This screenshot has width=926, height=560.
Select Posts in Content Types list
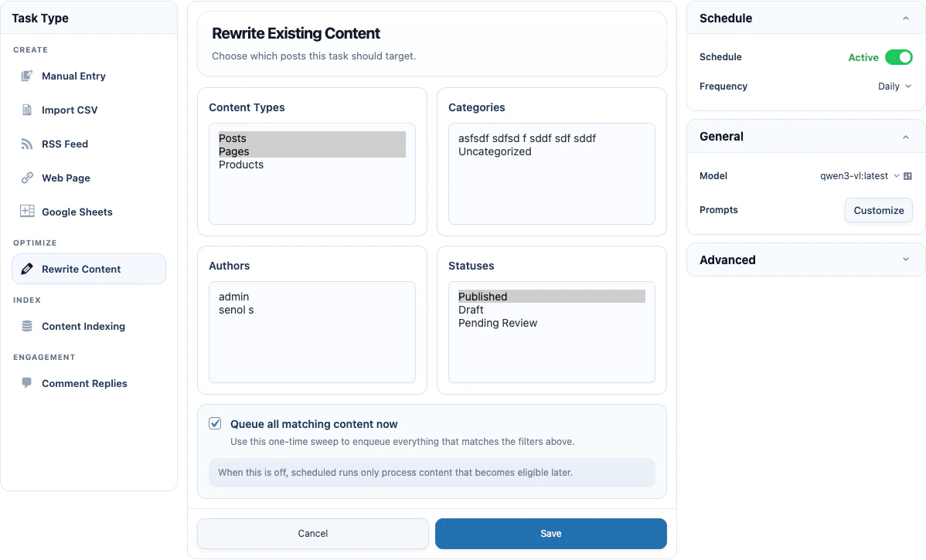click(x=312, y=138)
